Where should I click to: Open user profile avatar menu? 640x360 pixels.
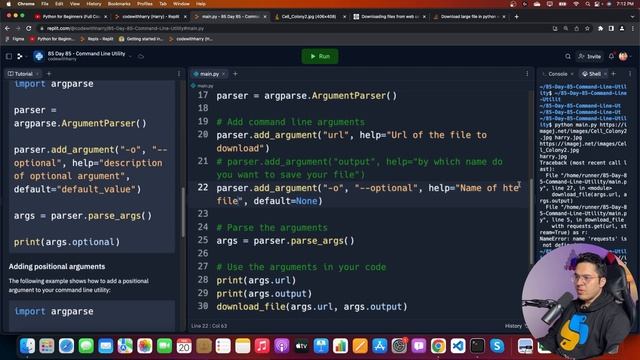[623, 56]
